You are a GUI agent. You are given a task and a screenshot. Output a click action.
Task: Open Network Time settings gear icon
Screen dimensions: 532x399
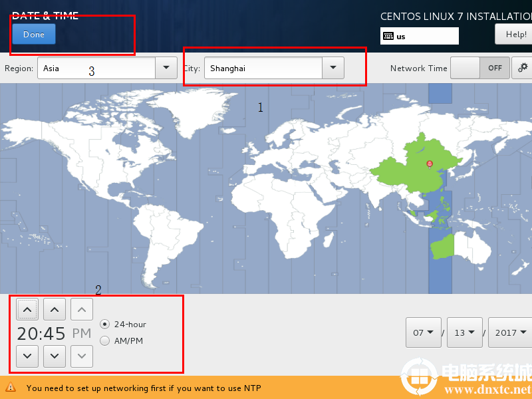coord(523,68)
